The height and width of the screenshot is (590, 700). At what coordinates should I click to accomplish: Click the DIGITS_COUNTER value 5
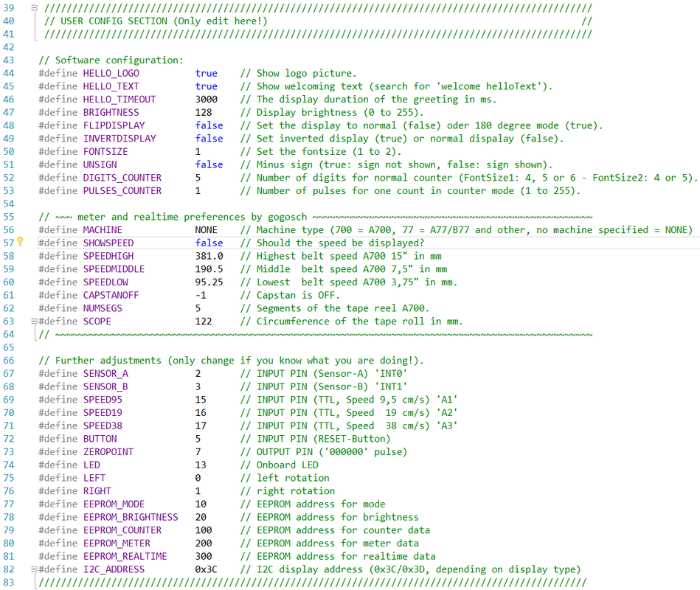click(198, 178)
